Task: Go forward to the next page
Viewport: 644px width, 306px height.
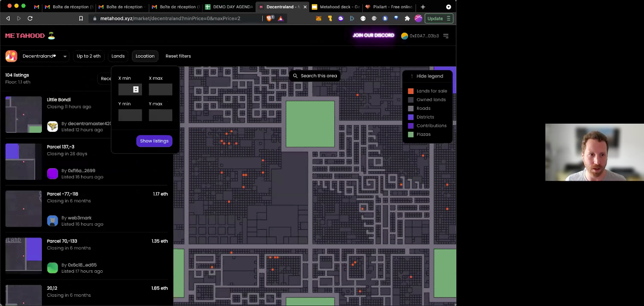Action: tap(19, 18)
